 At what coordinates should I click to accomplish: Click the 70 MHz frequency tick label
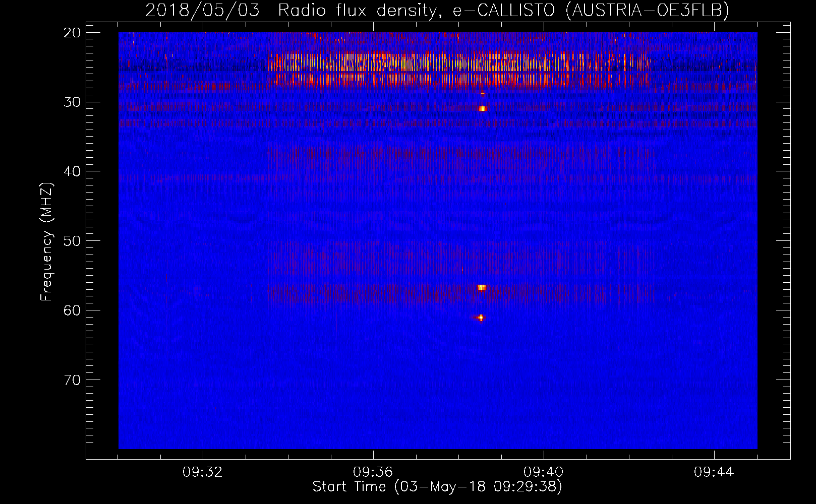pyautogui.click(x=73, y=380)
